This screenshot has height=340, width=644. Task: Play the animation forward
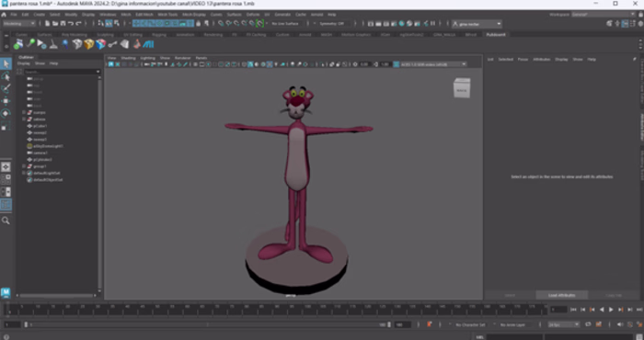611,310
